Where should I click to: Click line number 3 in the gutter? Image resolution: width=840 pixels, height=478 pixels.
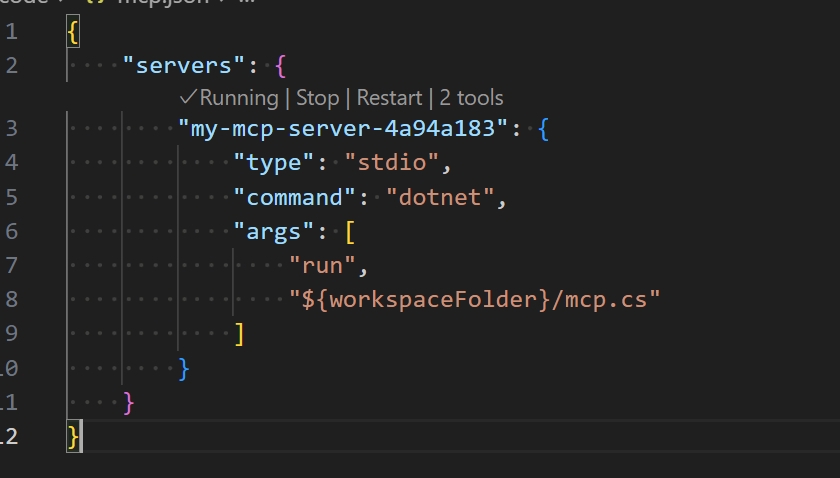tap(11, 129)
